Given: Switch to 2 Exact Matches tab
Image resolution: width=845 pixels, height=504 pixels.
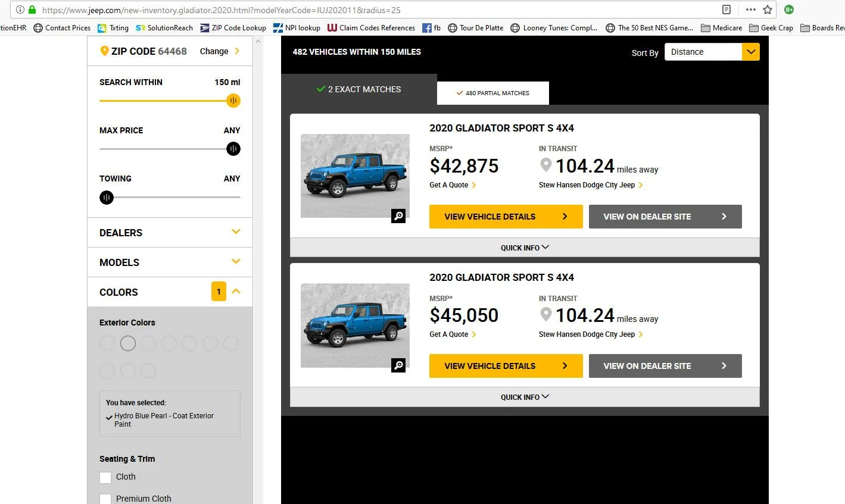Looking at the screenshot, I should point(358,89).
